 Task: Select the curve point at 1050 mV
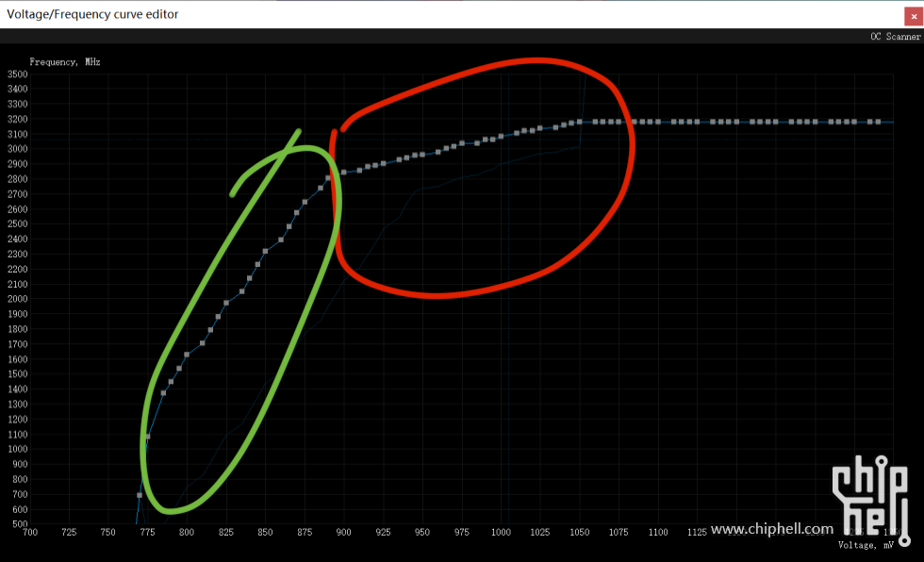580,122
